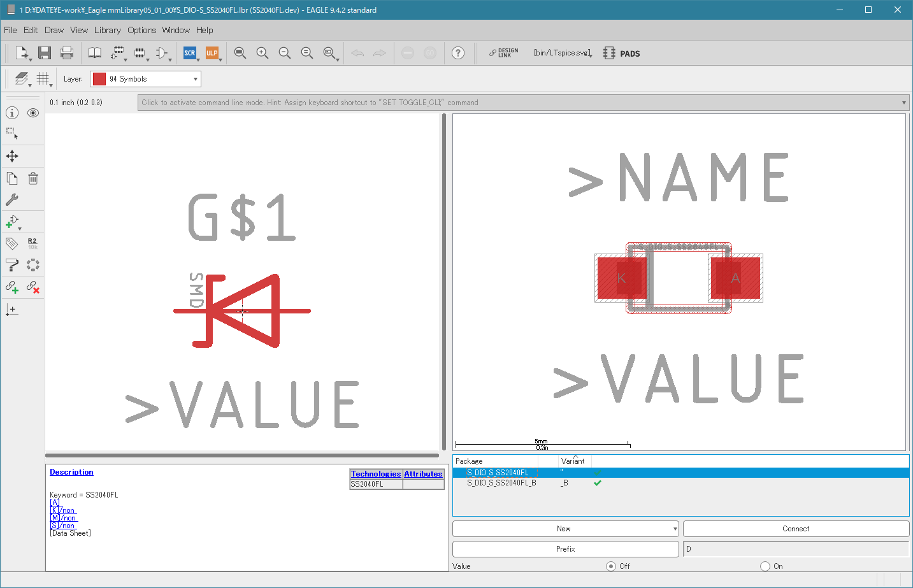Click the Save library icon
This screenshot has height=588, width=913.
[x=44, y=53]
